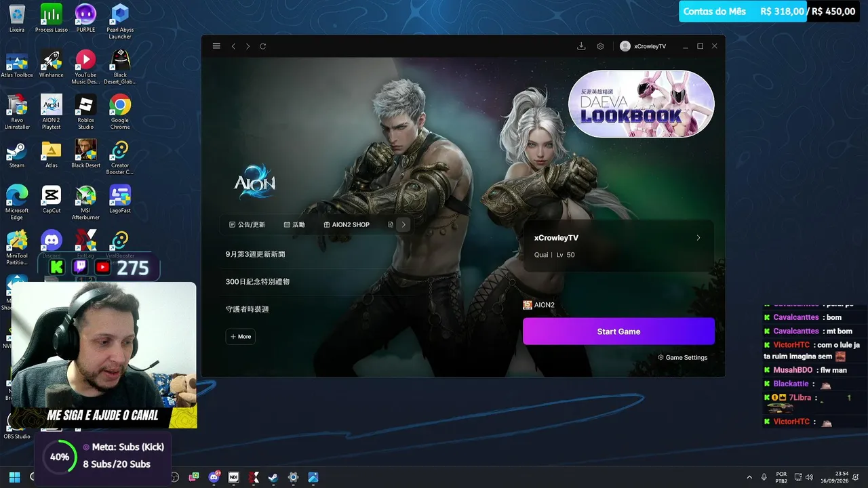868x488 pixels.
Task: Select the 活動 tab
Action: click(x=294, y=224)
